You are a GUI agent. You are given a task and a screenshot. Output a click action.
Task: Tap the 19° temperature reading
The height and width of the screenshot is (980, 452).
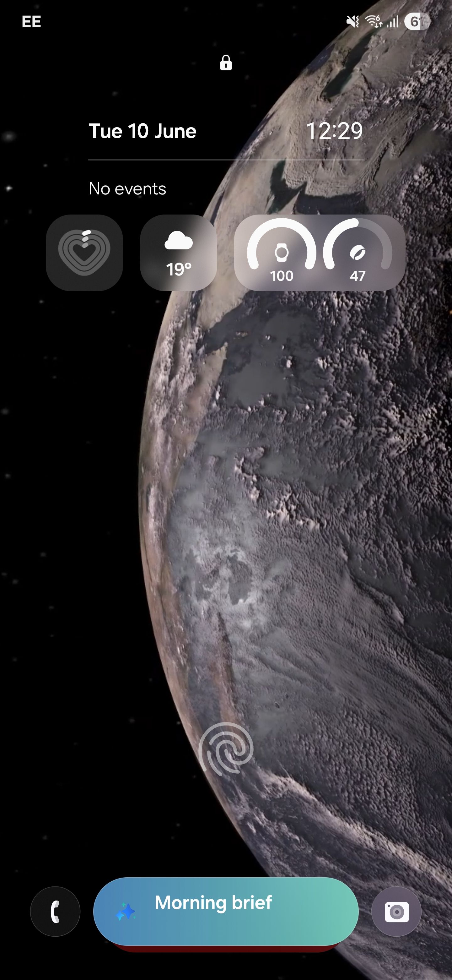point(179,269)
